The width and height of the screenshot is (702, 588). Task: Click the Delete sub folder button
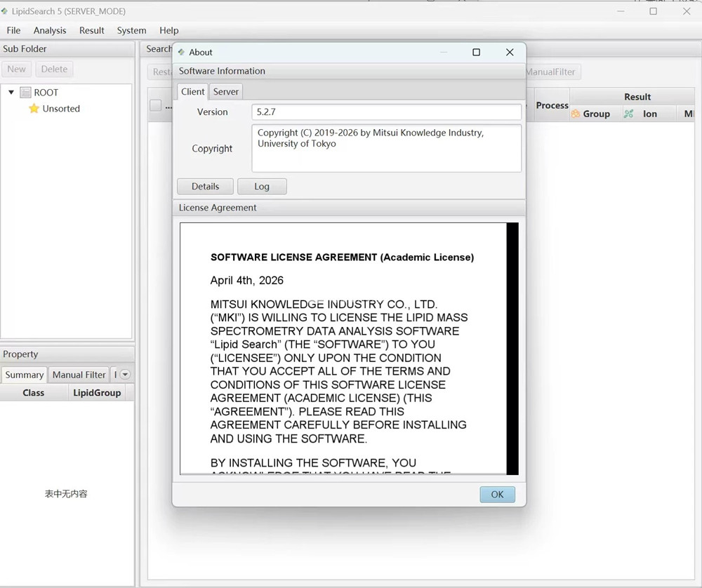click(54, 69)
